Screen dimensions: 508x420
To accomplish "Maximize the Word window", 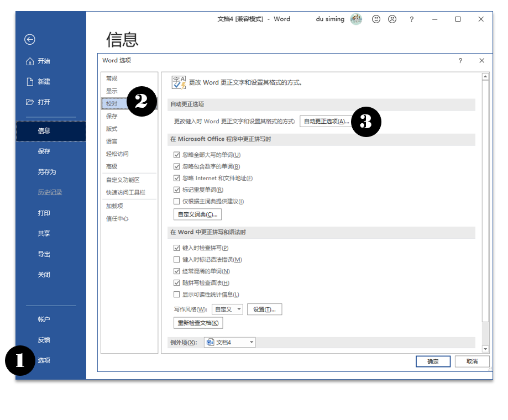I will tap(458, 19).
